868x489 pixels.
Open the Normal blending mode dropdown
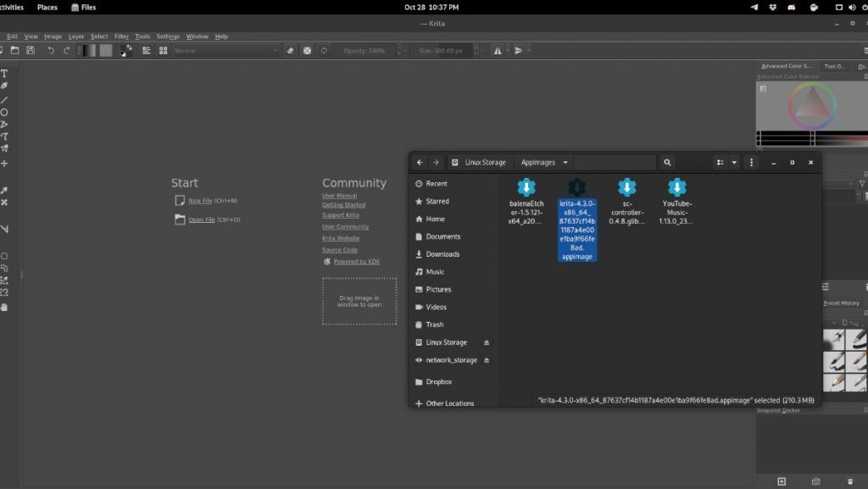(x=225, y=50)
